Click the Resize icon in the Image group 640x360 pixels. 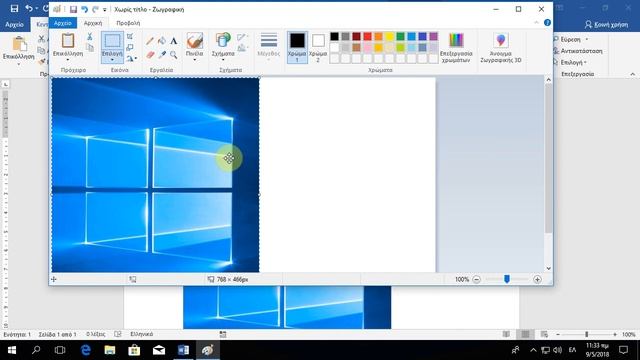[x=130, y=48]
